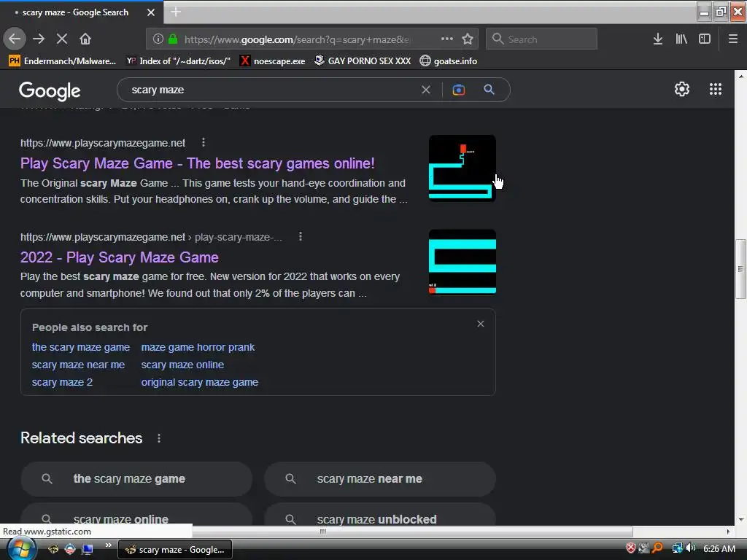Open Endermanch/Malware bookmark
747x560 pixels.
pyautogui.click(x=63, y=61)
